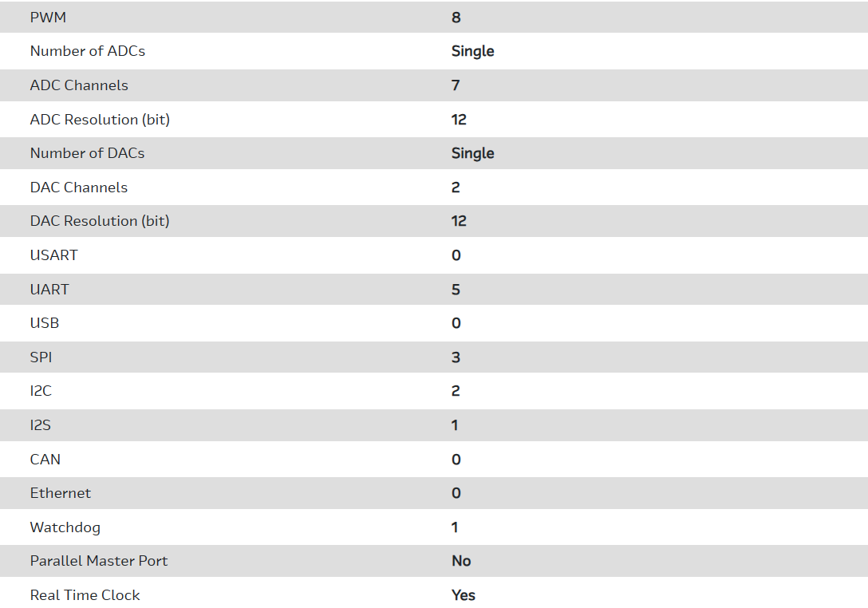This screenshot has height=608, width=868.
Task: Click the Number of DACs label
Action: (x=88, y=153)
